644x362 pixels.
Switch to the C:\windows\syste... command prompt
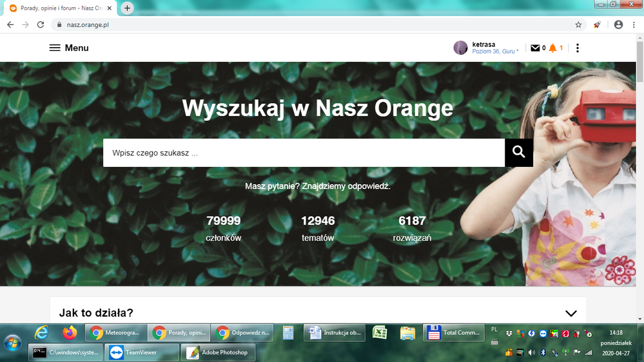pyautogui.click(x=65, y=352)
